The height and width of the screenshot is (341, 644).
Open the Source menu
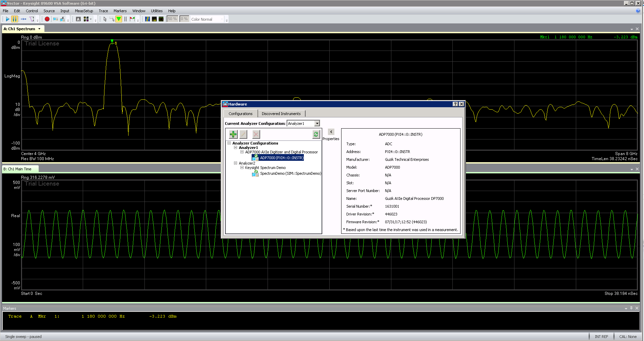click(x=49, y=11)
